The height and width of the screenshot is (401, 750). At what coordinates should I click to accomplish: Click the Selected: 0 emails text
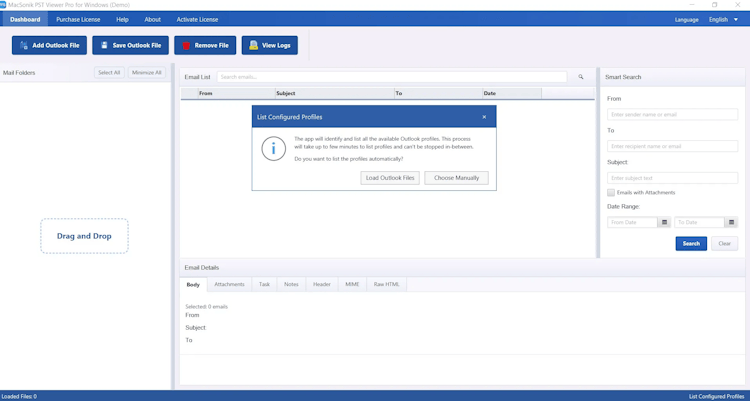[207, 306]
